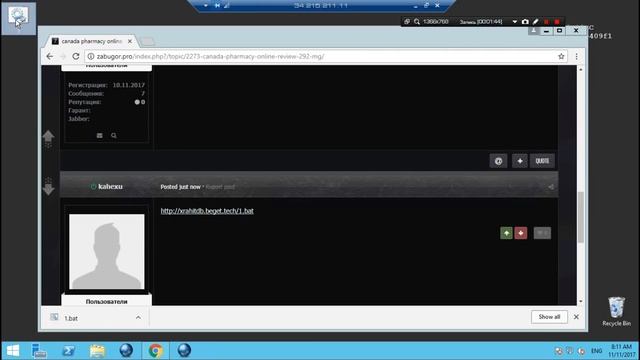Click the desktop icon in the top-left corner
The width and height of the screenshot is (640, 360).
[x=18, y=18]
